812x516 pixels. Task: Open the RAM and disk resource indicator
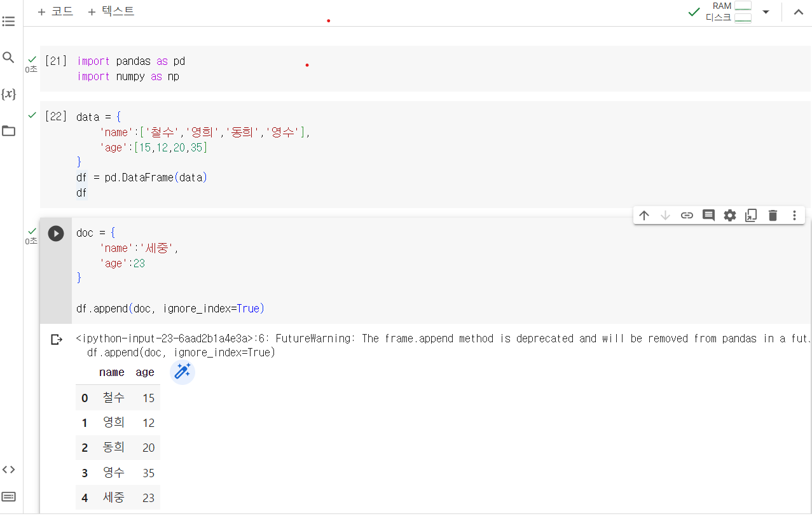(x=728, y=11)
